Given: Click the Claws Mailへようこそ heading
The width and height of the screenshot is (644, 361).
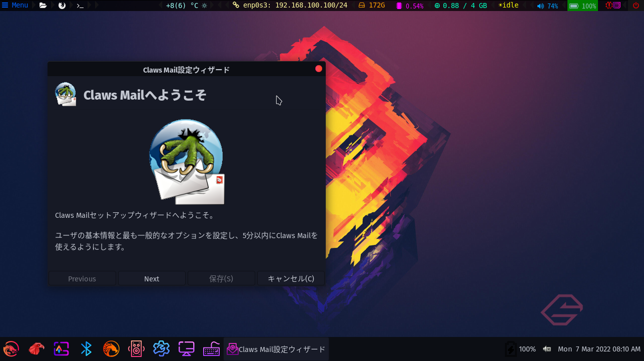Looking at the screenshot, I should tap(145, 95).
